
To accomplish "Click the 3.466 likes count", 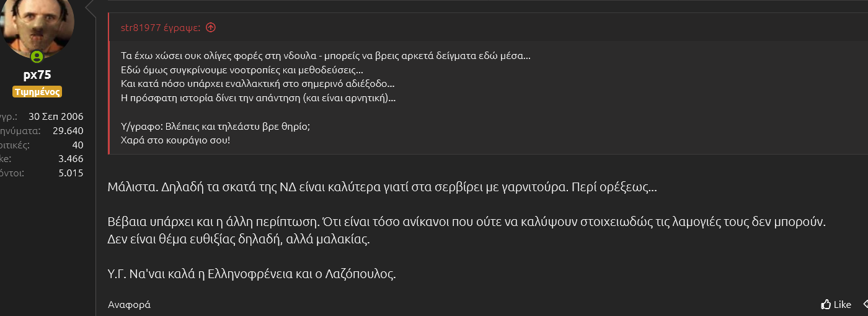I will 71,159.
